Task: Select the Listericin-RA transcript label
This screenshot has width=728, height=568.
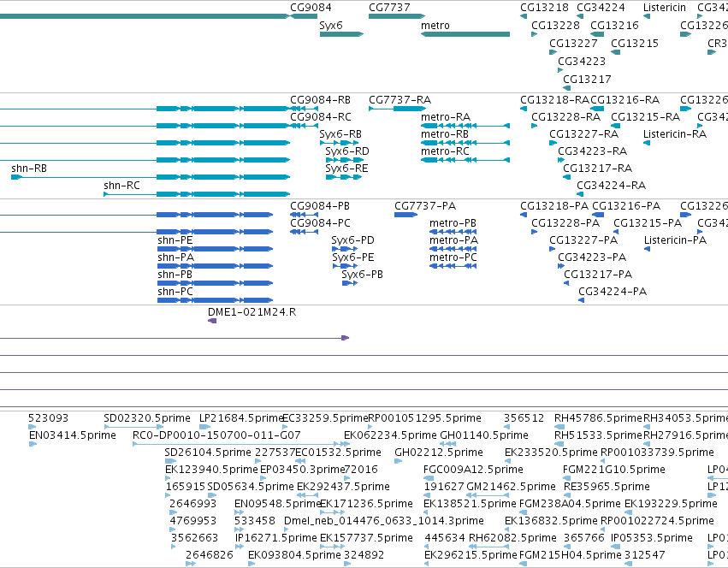Action: 675,134
